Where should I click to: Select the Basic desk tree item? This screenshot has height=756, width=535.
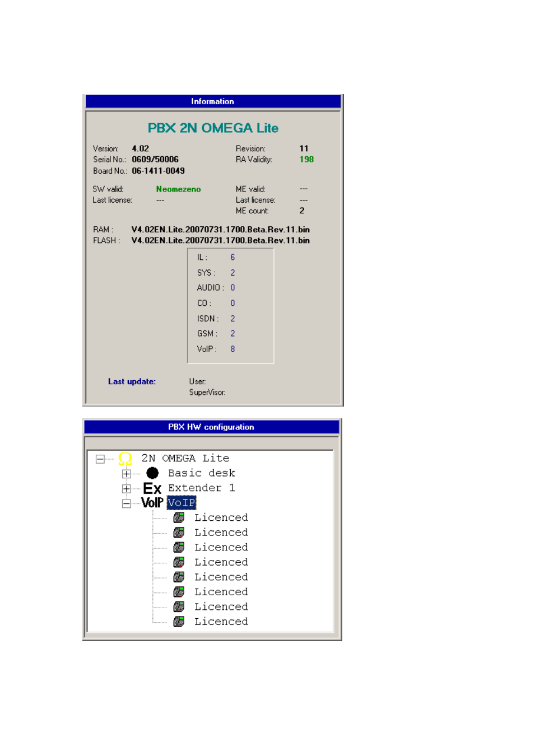[x=202, y=473]
